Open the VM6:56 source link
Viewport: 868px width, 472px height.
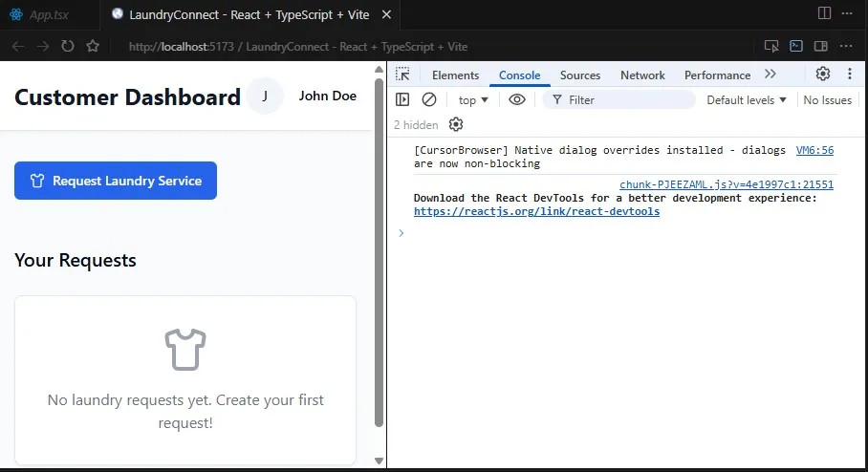pos(814,150)
